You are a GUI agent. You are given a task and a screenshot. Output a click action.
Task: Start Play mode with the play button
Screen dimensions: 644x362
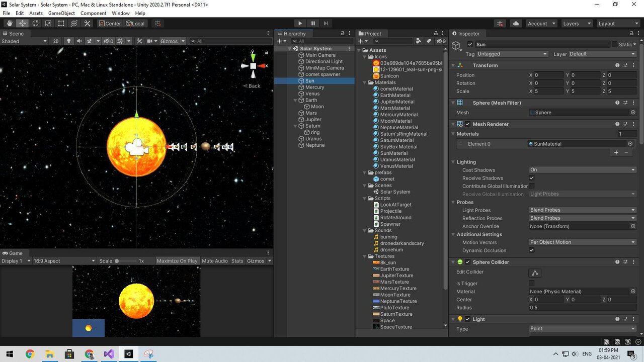[x=300, y=24]
